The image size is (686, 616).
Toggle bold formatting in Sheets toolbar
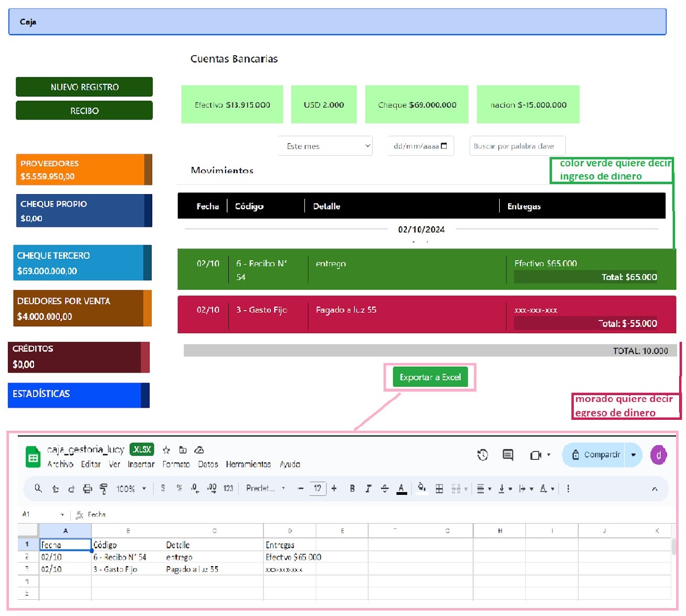(x=352, y=488)
